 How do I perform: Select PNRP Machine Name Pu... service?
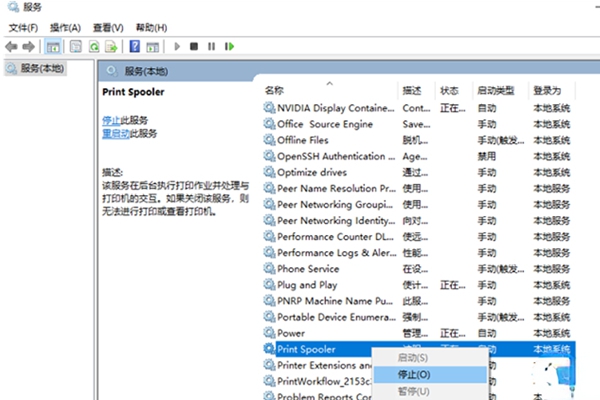click(x=335, y=301)
